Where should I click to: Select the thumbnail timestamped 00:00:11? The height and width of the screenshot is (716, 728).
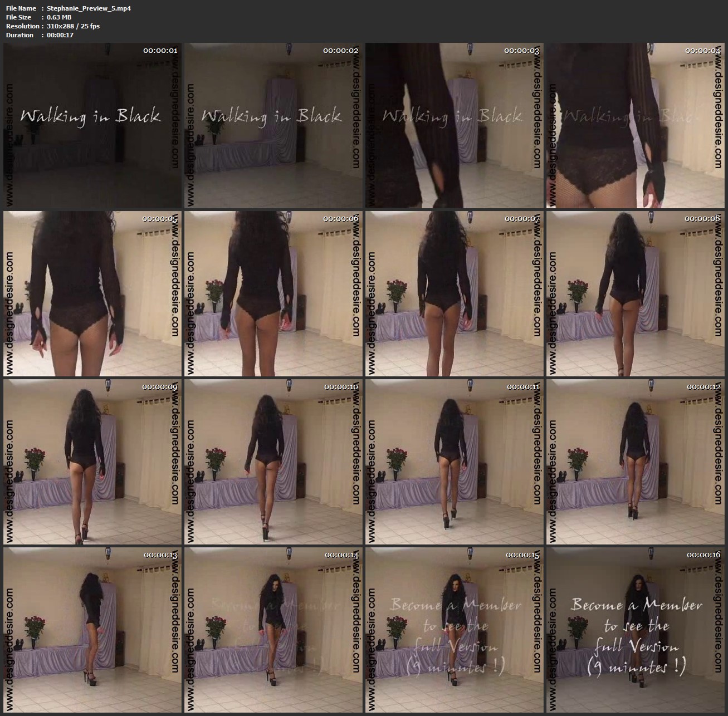tap(455, 462)
